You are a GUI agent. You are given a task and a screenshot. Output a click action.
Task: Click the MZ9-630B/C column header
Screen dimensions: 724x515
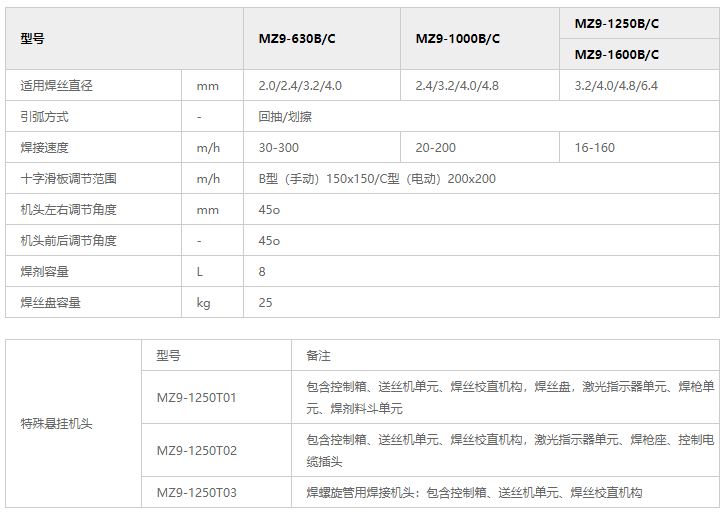pyautogui.click(x=295, y=39)
